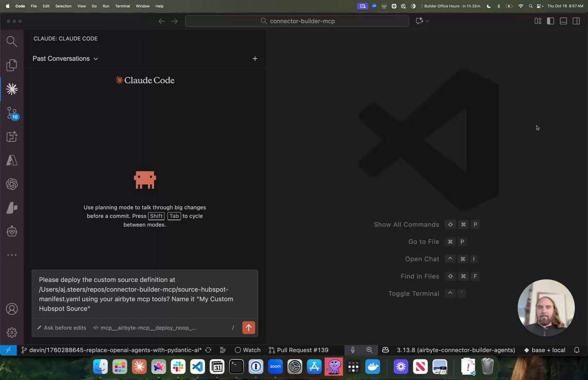Start a new conversation with the plus icon
The height and width of the screenshot is (380, 588).
coord(255,58)
